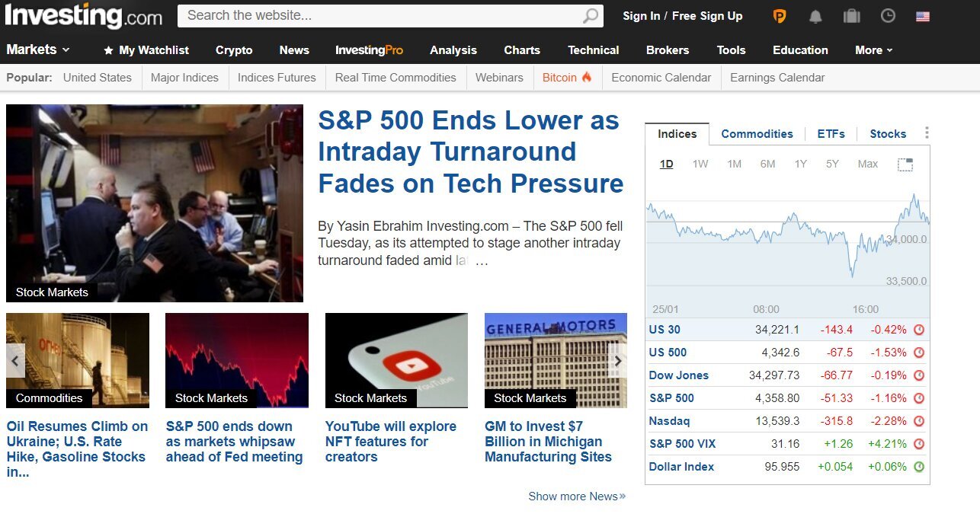
Task: Open the three-dot menu on the Indices panel
Action: [927, 132]
